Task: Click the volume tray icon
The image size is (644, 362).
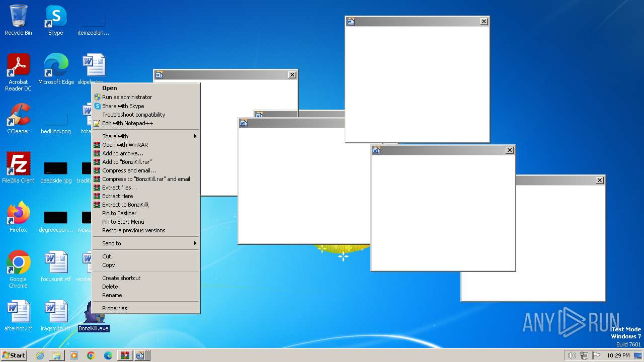Action: [572, 355]
